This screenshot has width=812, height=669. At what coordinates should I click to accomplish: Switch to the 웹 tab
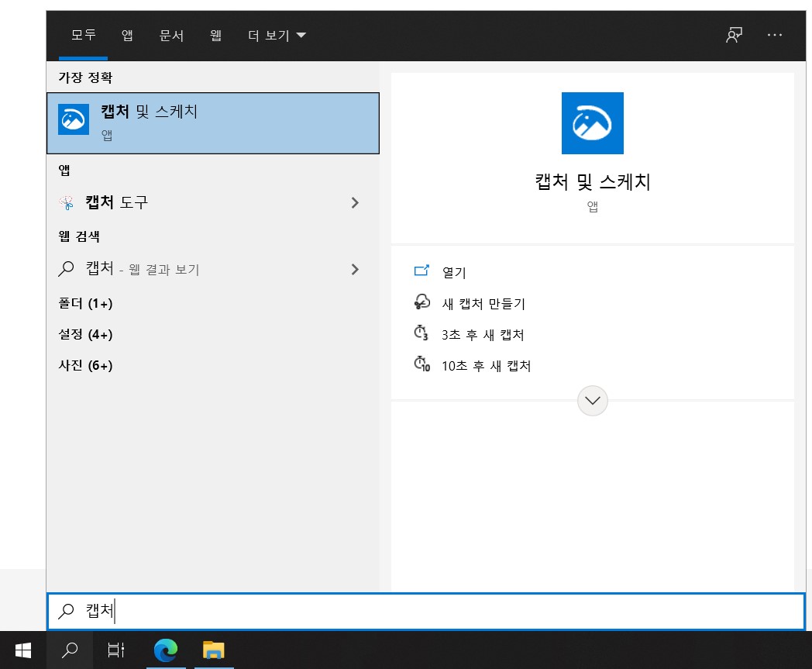[216, 35]
